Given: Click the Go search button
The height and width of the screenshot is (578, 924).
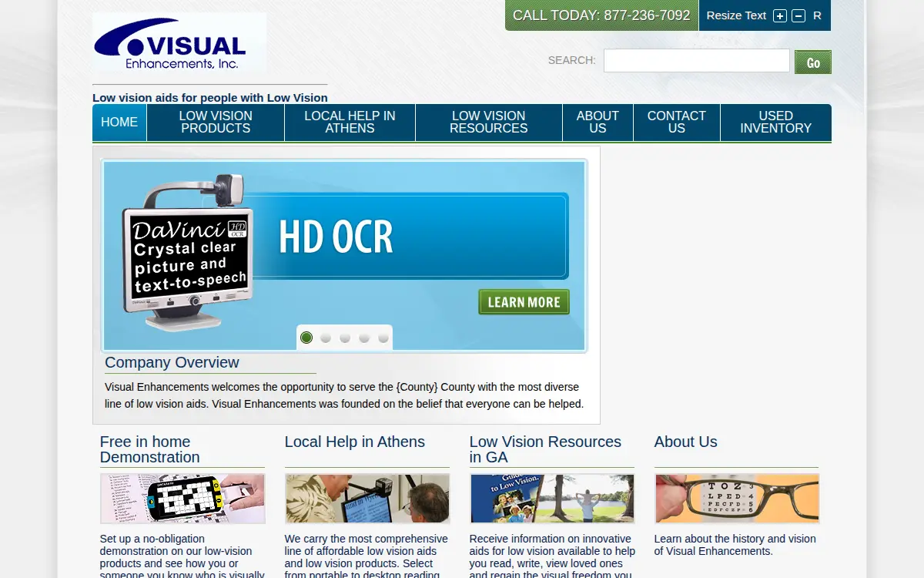Looking at the screenshot, I should [x=813, y=62].
